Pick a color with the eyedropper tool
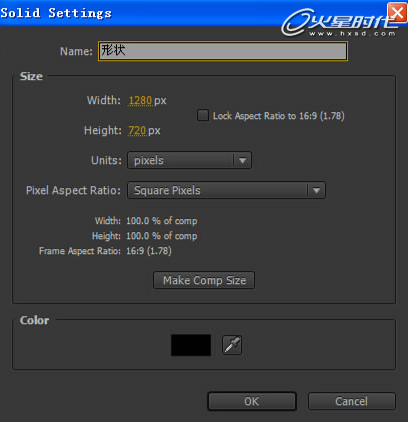The image size is (408, 422). coord(232,345)
